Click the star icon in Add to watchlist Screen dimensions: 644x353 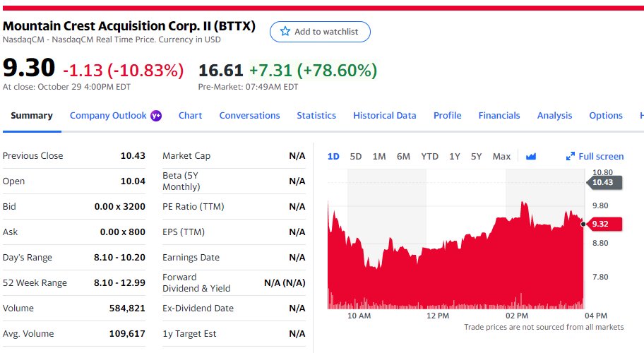click(x=285, y=31)
